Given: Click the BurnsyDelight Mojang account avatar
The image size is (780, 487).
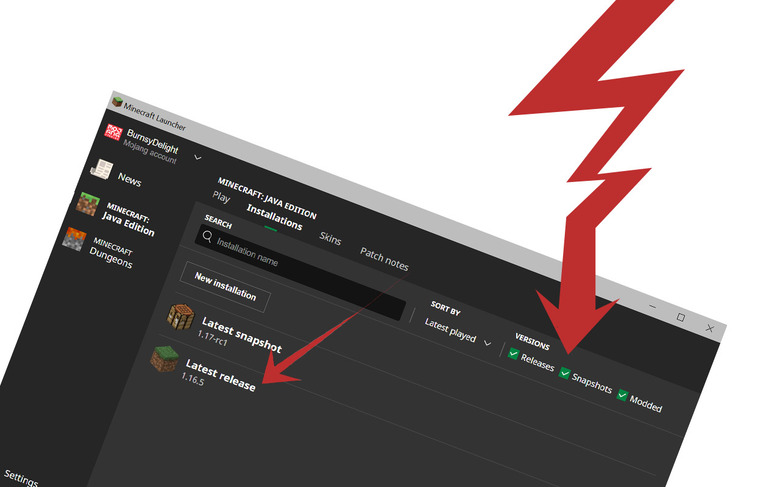Looking at the screenshot, I should [113, 132].
